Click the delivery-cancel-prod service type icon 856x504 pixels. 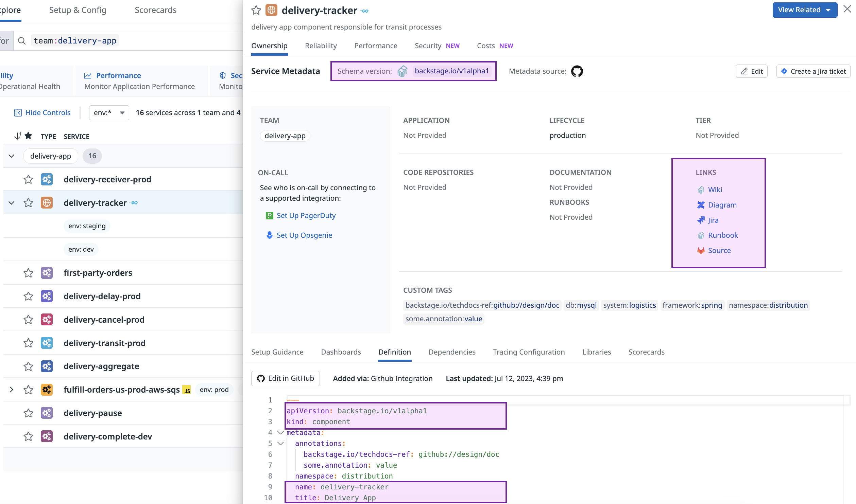pyautogui.click(x=47, y=320)
